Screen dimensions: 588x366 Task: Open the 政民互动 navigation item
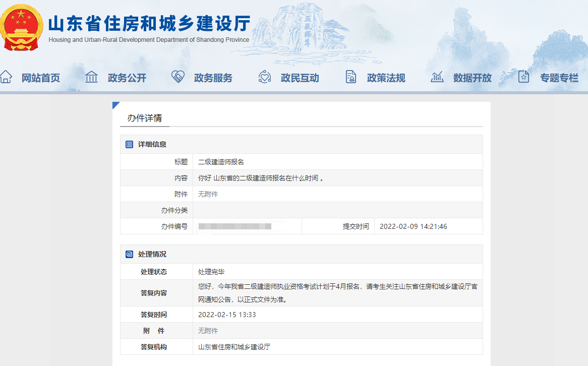[x=300, y=77]
